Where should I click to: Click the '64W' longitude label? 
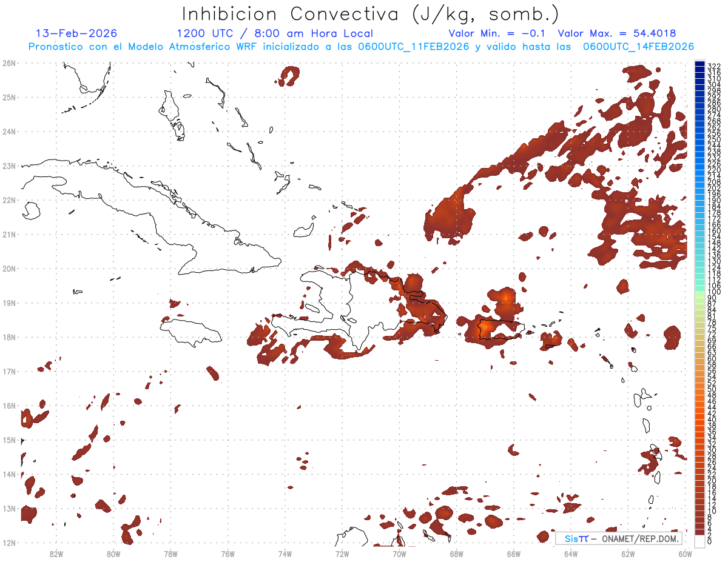571,554
